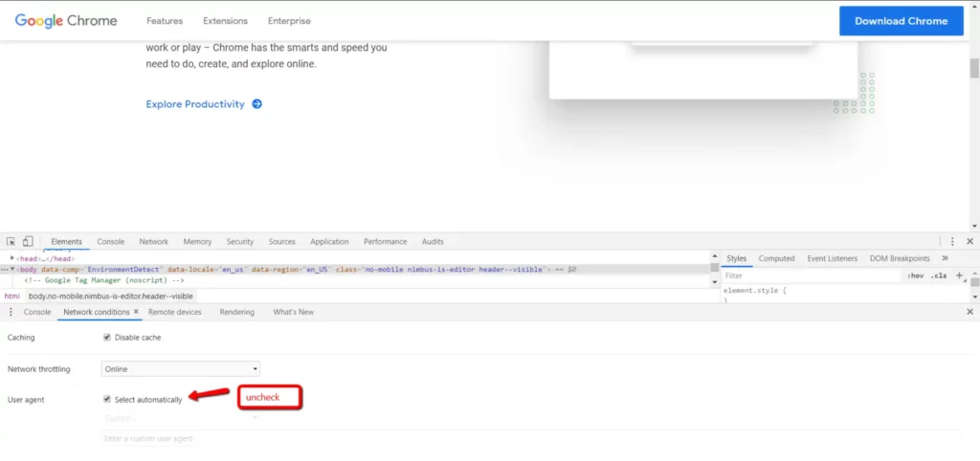Open the Extensions page link

coord(225,21)
